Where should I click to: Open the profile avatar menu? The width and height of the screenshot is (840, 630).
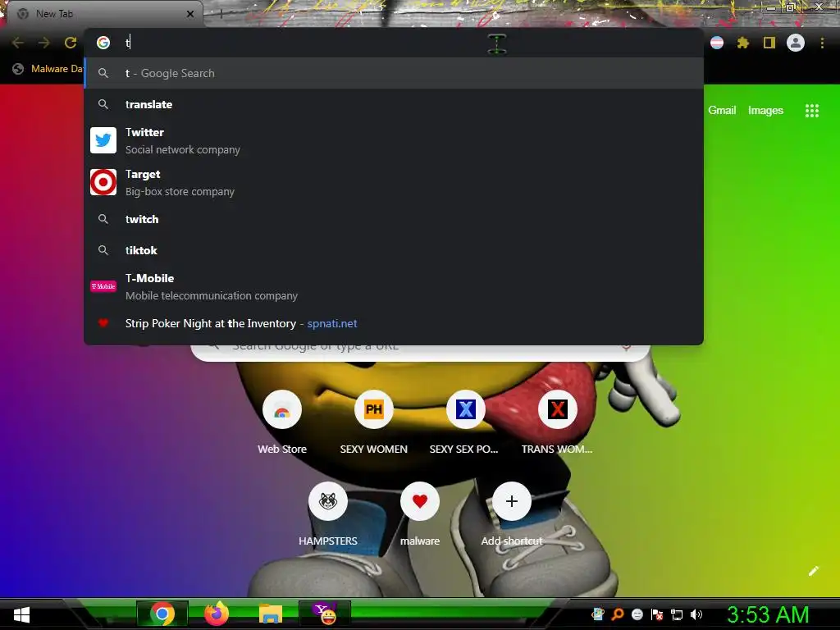point(796,43)
